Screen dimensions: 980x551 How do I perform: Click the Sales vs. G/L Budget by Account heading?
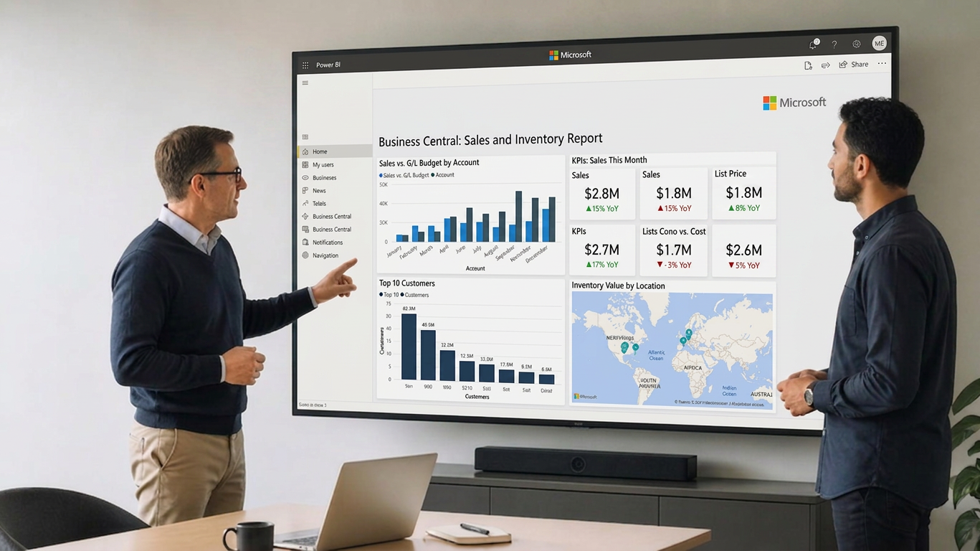[429, 163]
